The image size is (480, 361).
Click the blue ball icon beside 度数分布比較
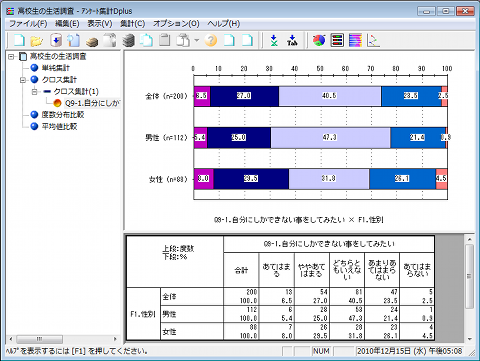(34, 114)
